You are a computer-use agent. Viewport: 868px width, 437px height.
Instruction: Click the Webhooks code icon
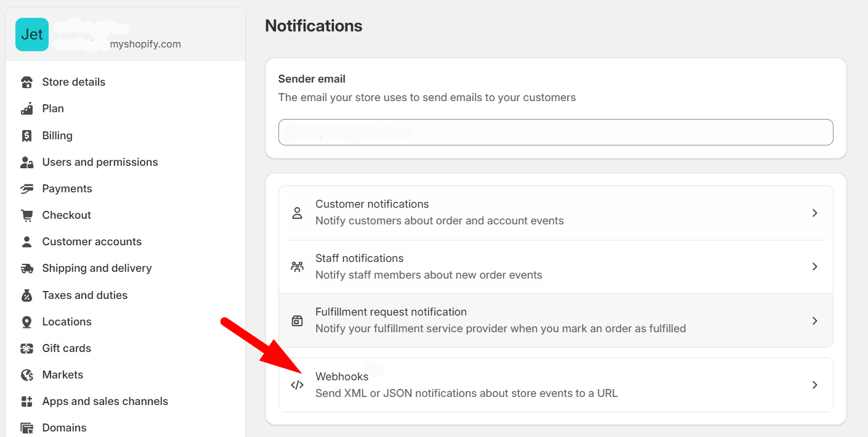[x=297, y=385]
